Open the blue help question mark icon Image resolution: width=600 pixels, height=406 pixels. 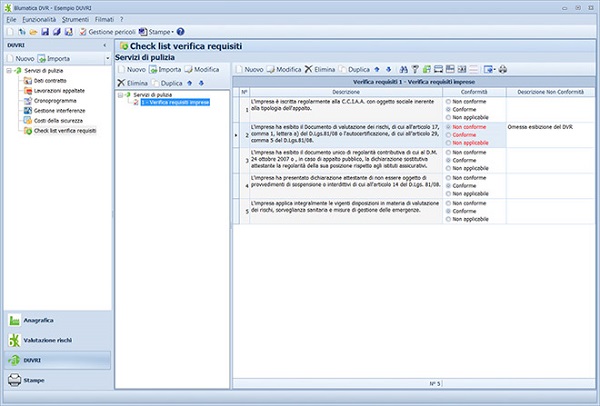[180, 32]
